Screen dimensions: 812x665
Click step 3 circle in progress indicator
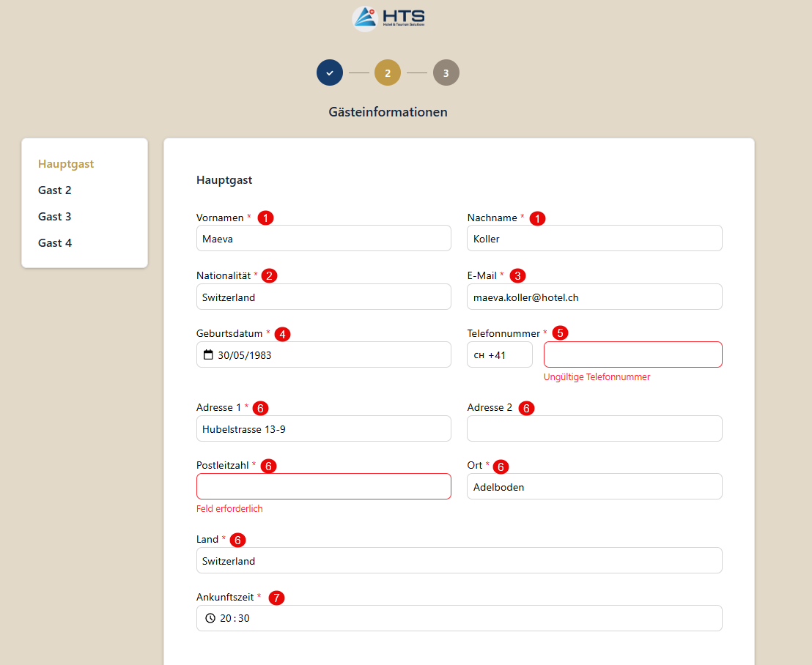446,73
